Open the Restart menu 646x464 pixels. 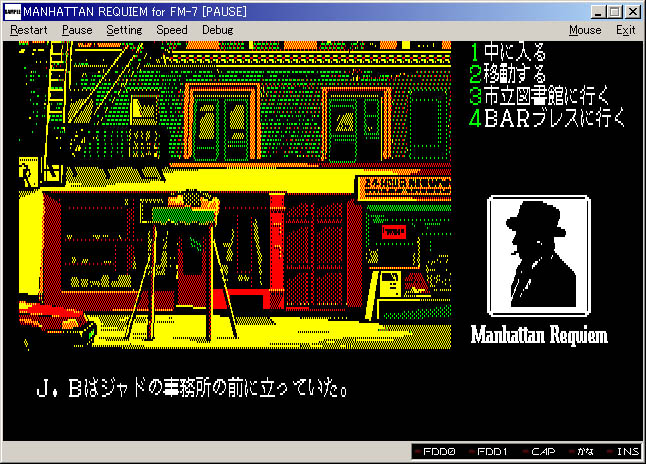coord(29,30)
